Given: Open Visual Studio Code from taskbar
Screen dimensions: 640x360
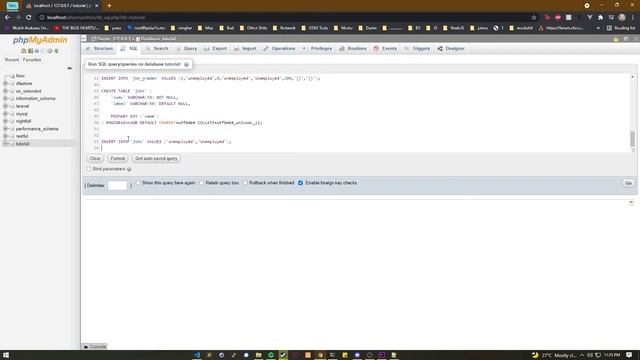Looking at the screenshot, I should (x=197, y=355).
